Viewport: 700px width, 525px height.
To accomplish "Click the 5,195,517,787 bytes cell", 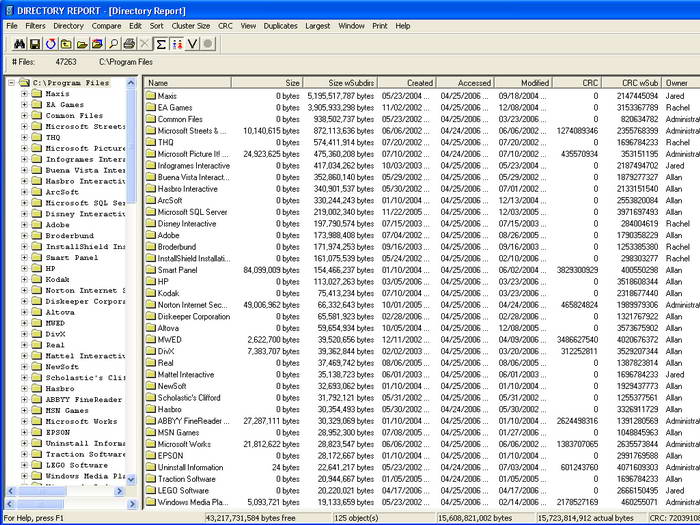I will 340,96.
